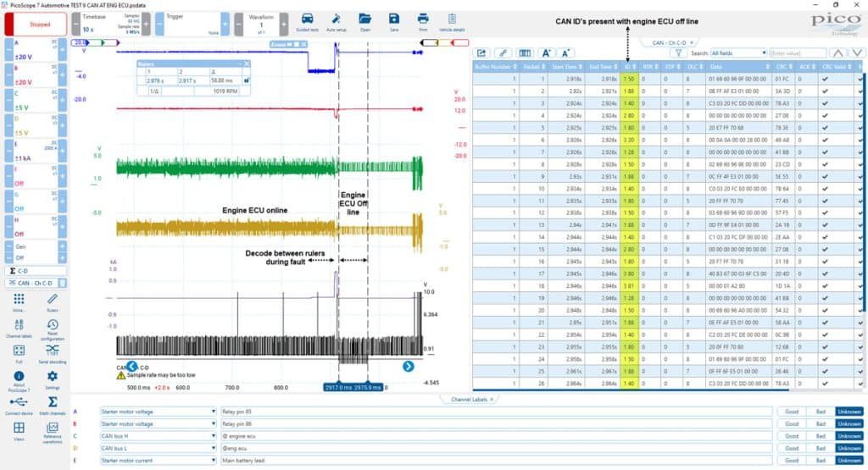Viewport: 868px width, 470px height.
Task: Sort by the Packet column header
Action: coord(534,66)
